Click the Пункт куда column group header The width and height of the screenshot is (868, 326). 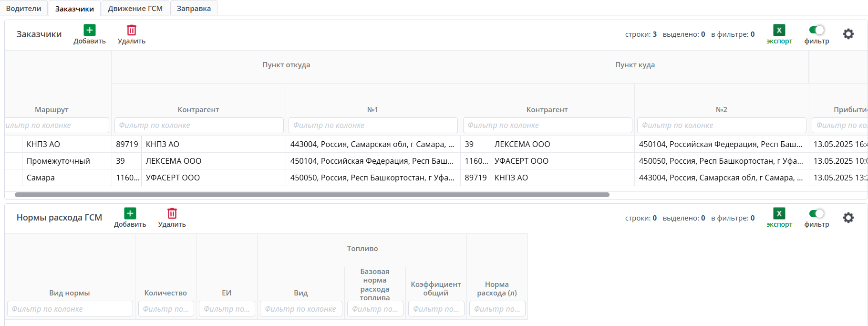point(634,65)
